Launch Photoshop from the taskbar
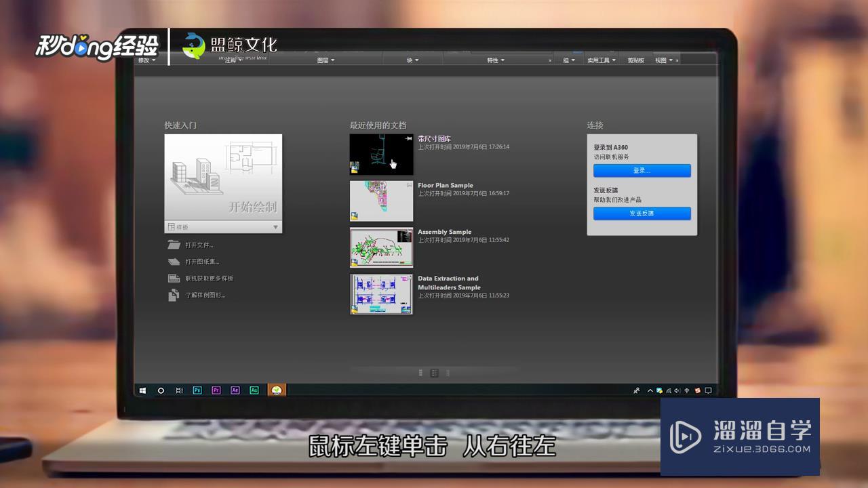The width and height of the screenshot is (868, 488). pos(197,390)
